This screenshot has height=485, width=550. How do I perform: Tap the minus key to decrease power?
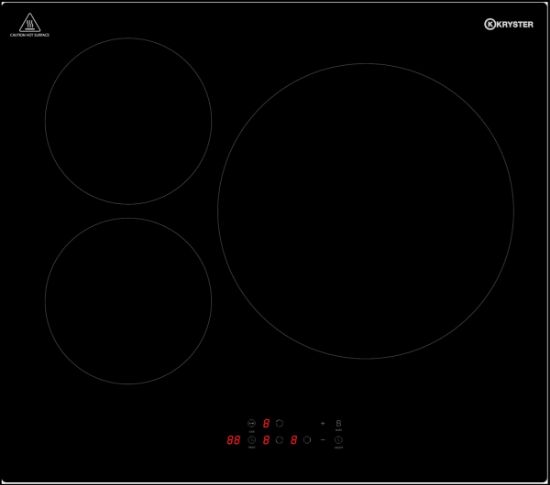point(323,440)
